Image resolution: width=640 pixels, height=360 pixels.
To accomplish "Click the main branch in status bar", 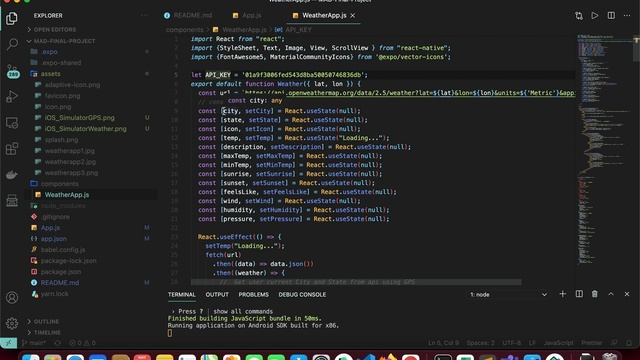I will click(x=34, y=343).
